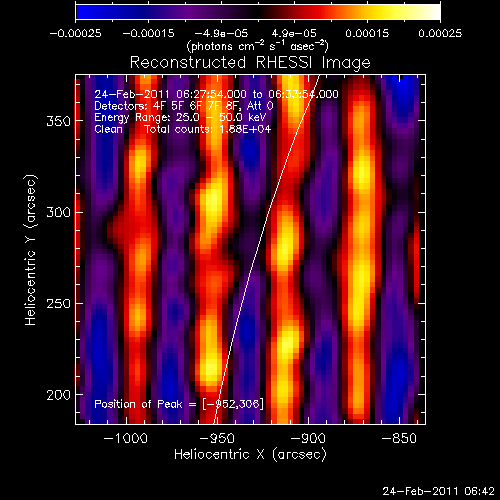
Task: Click the Heliocentric X (arcsec) axis title
Action: [x=250, y=455]
